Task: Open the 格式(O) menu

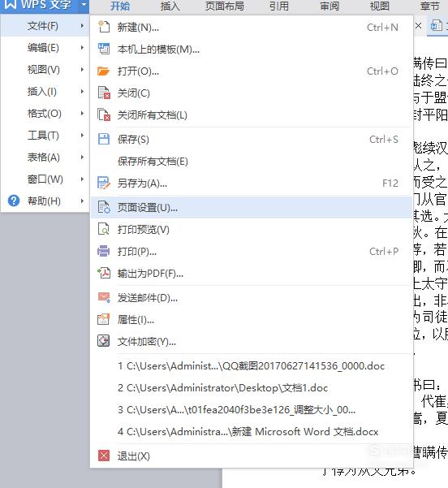Action: pos(45,114)
